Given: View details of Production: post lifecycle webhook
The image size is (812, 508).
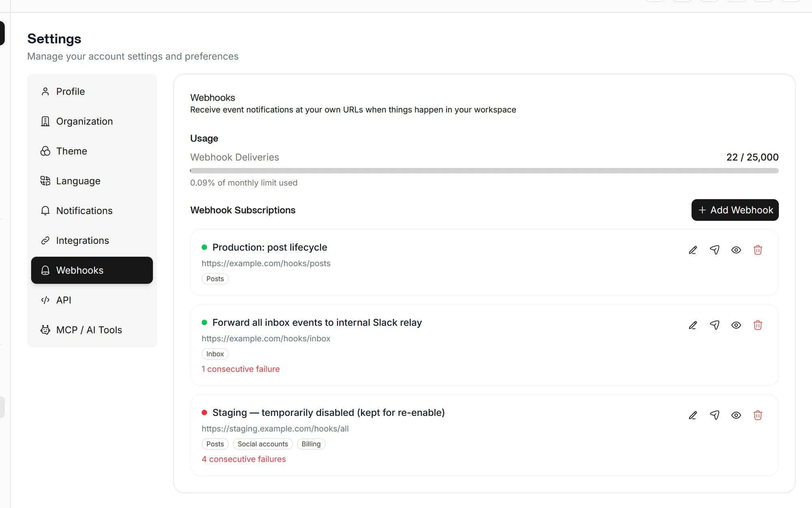Looking at the screenshot, I should (736, 250).
